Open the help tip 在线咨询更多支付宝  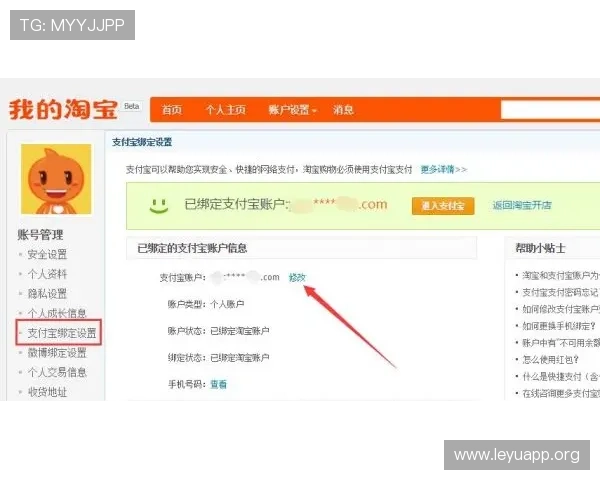click(561, 393)
